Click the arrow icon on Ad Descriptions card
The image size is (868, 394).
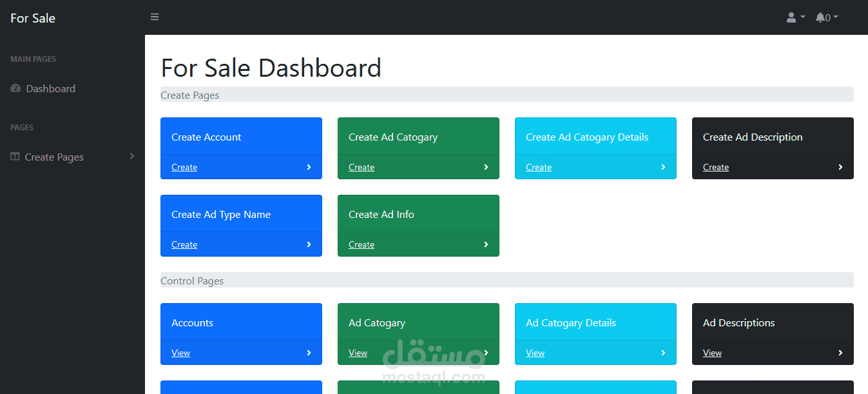pyautogui.click(x=841, y=352)
